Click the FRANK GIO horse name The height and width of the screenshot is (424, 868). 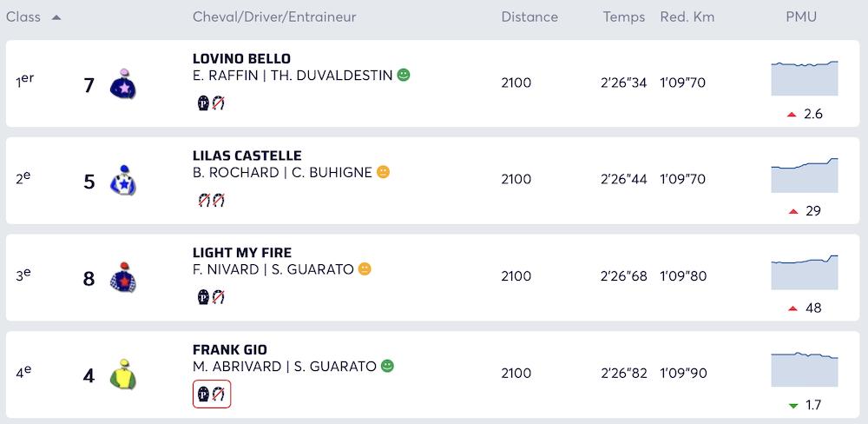pyautogui.click(x=229, y=350)
